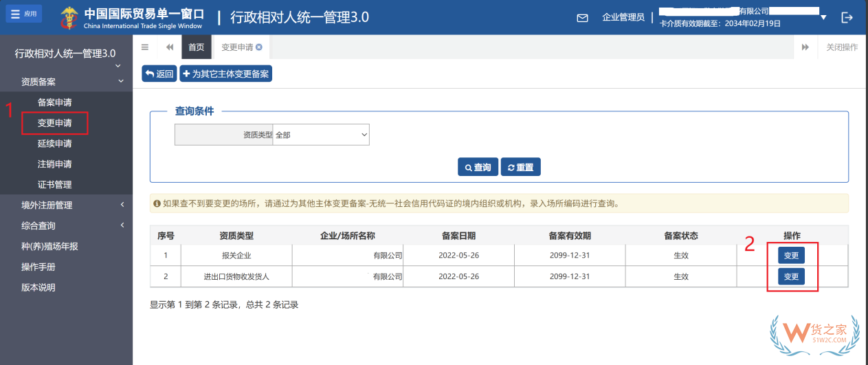Expand the account dropdown arrow in header
Screen dimensions: 868x365
click(x=823, y=18)
